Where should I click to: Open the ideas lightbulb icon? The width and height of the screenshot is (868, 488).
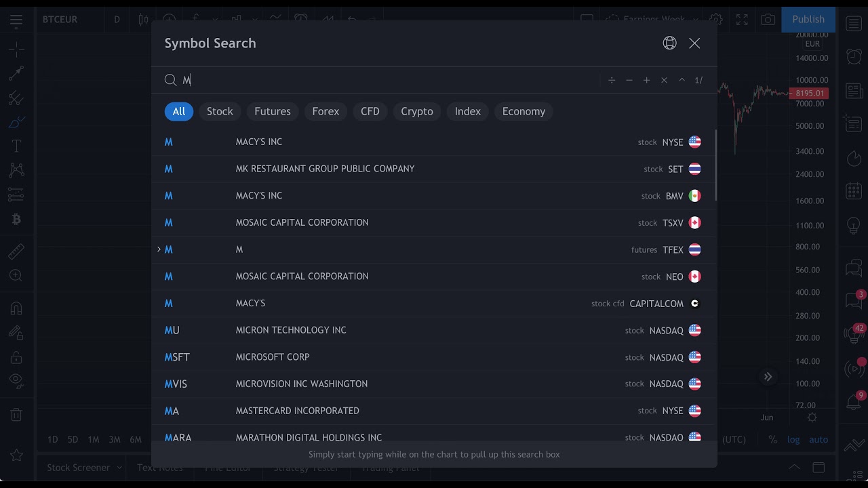pyautogui.click(x=854, y=226)
